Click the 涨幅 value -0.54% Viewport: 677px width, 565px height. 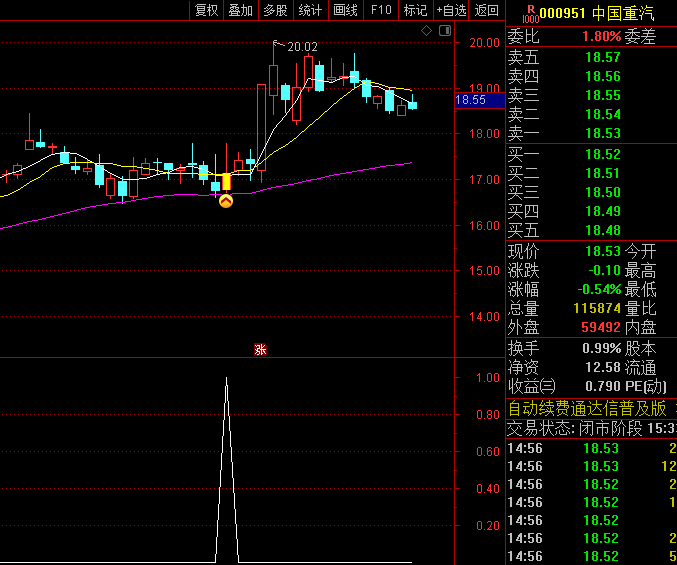click(x=599, y=289)
